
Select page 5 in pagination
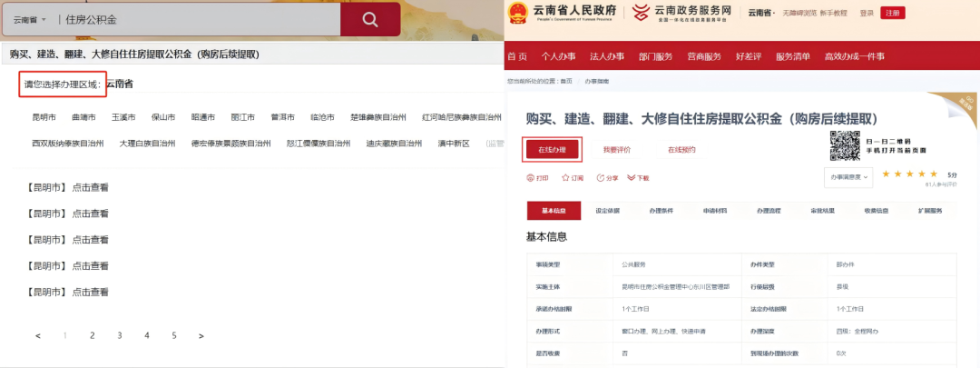pos(174,335)
